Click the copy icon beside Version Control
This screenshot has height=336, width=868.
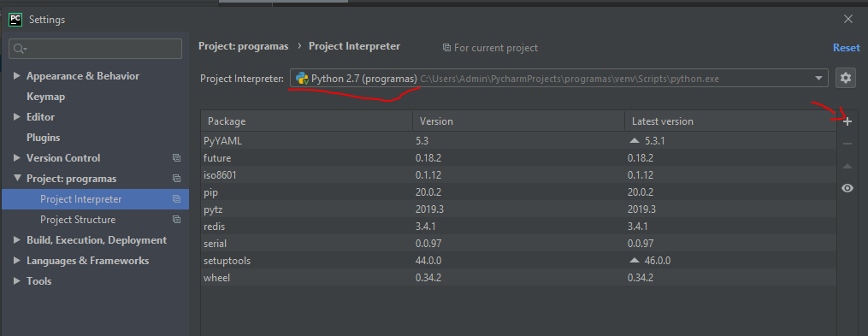click(176, 158)
